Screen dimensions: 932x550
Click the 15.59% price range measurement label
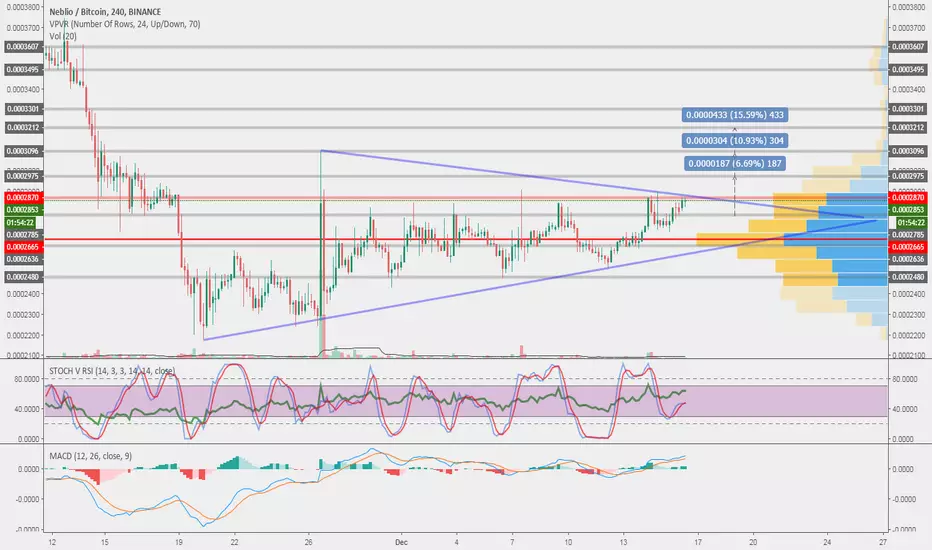735,115
